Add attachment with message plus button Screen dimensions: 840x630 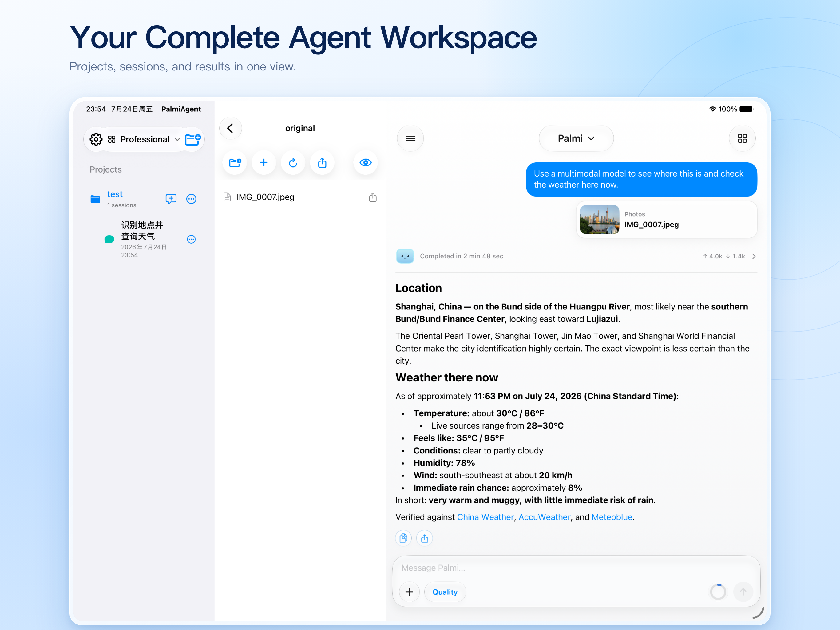(x=409, y=592)
